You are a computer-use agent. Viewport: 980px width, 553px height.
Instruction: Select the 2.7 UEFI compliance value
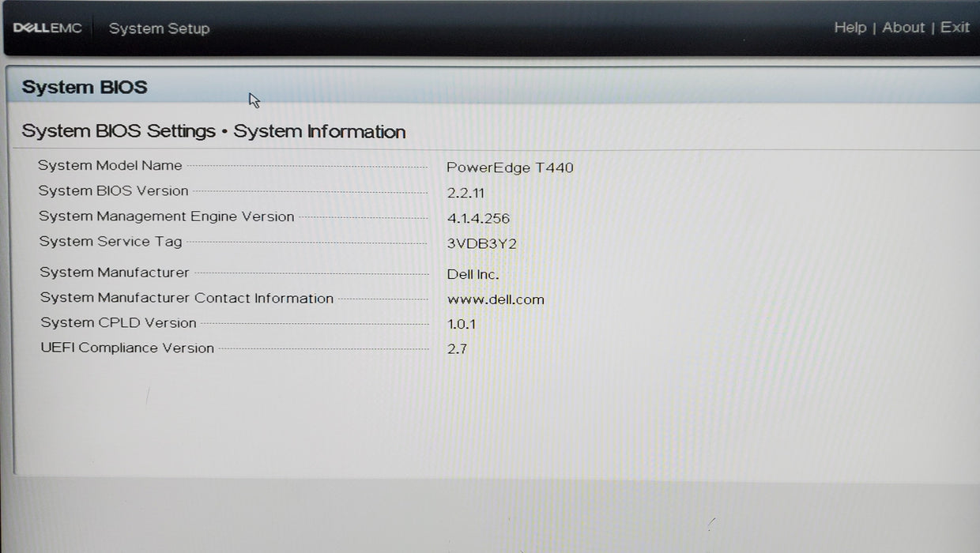click(457, 349)
